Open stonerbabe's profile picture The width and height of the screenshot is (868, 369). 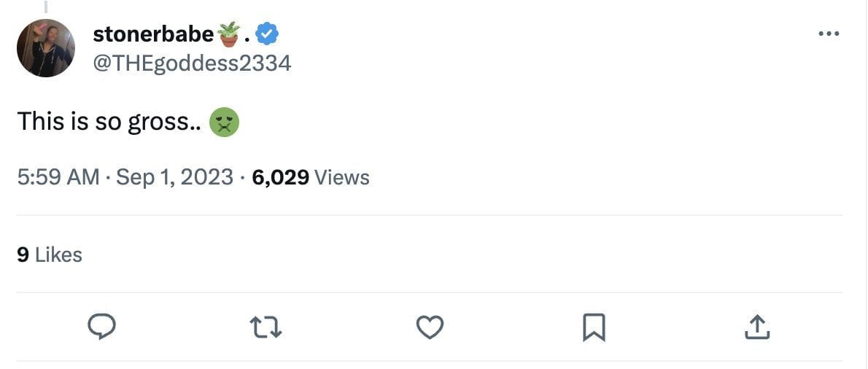point(45,48)
